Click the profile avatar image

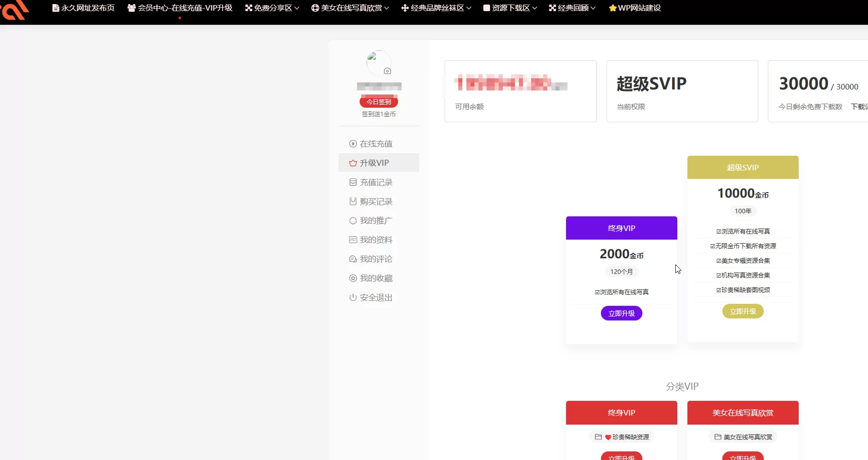(379, 63)
